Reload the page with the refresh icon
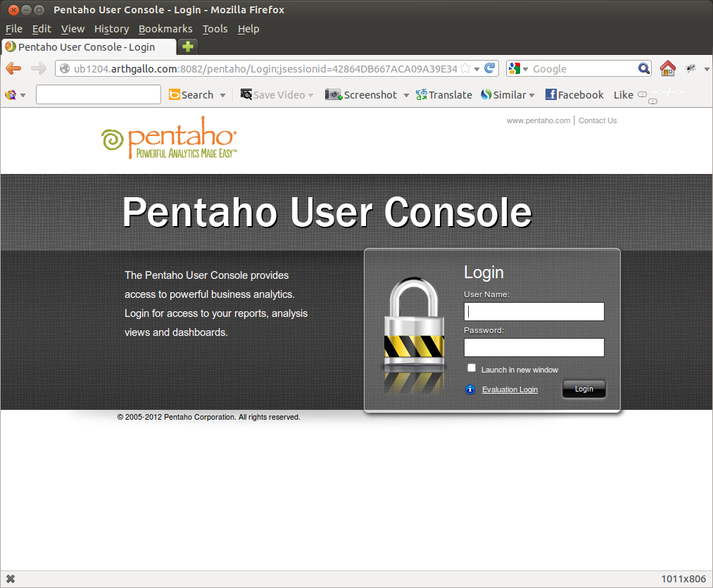 (x=490, y=68)
